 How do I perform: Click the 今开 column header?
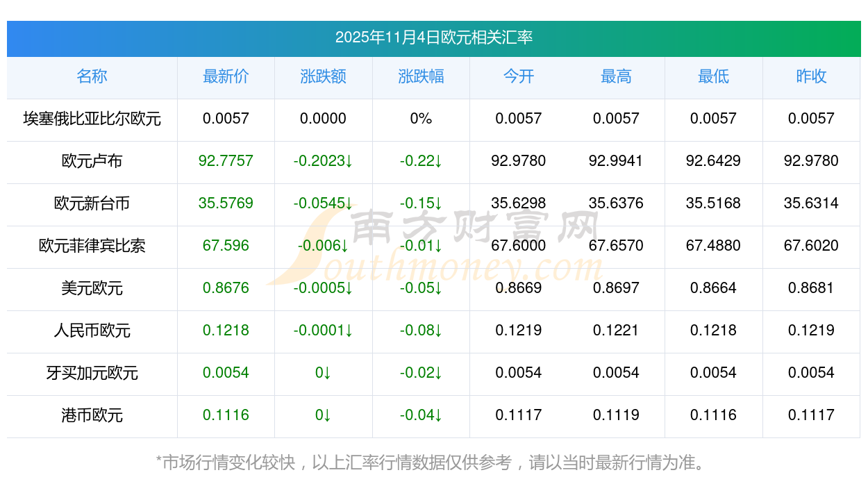(x=518, y=77)
